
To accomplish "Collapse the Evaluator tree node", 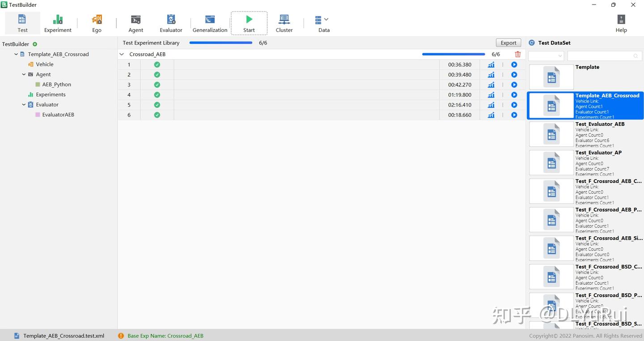I will [x=24, y=105].
